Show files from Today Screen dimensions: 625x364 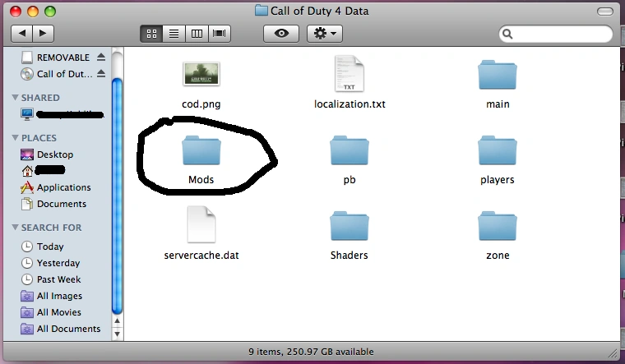42,247
